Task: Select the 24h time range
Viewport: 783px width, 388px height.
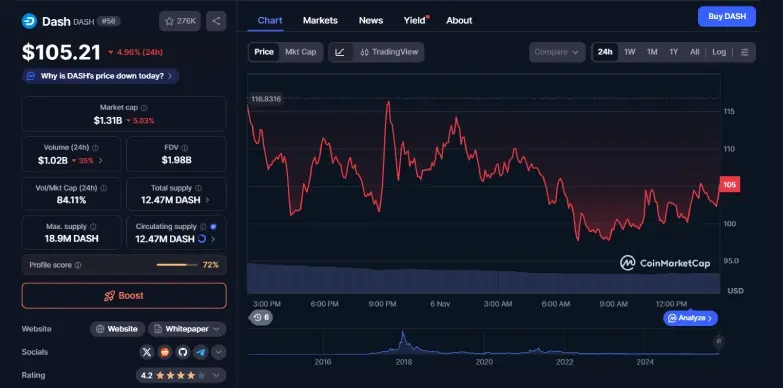Action: tap(605, 52)
